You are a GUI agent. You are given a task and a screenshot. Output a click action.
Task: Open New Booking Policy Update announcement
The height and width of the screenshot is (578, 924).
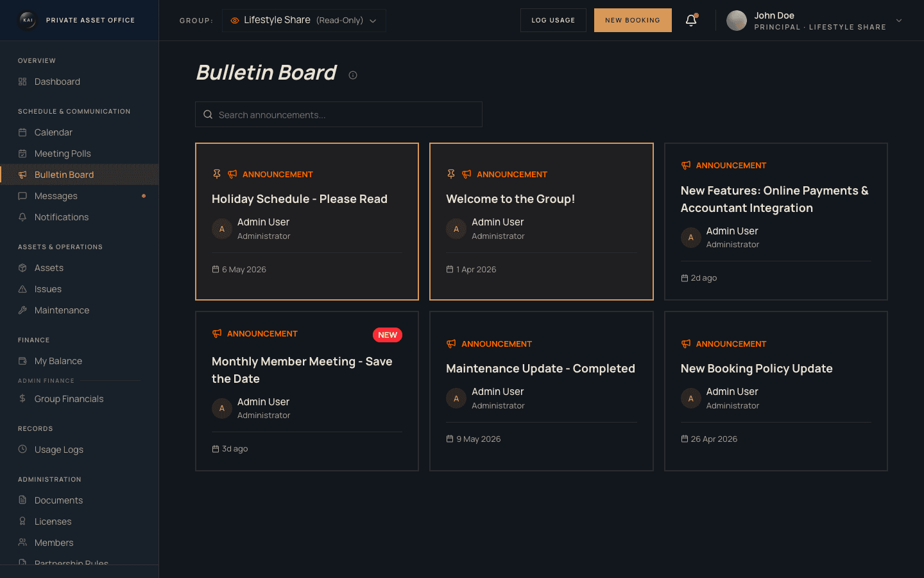pos(776,391)
